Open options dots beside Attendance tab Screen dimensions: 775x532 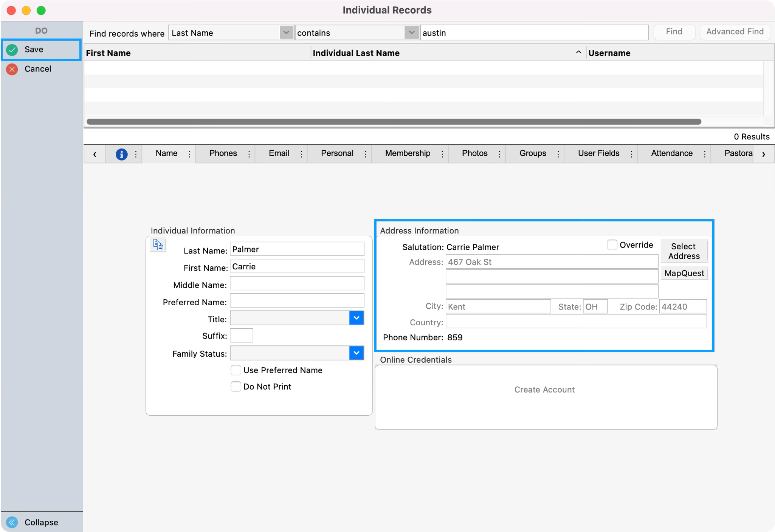705,154
